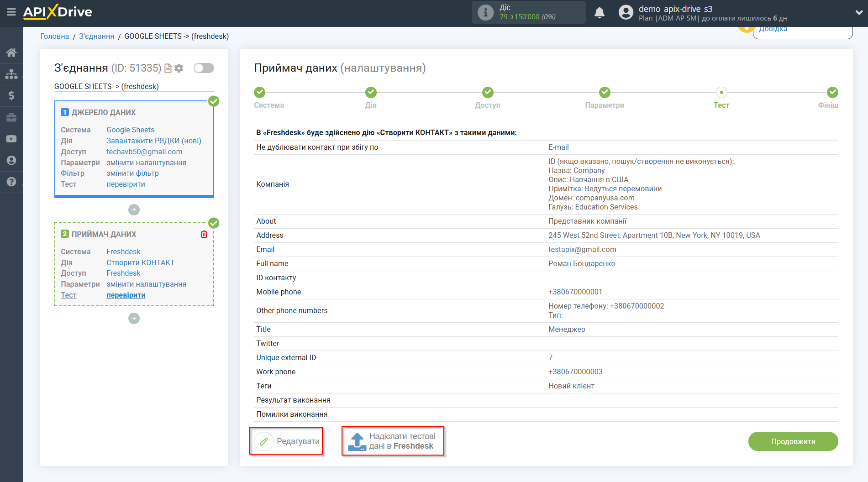Open Створити КОНТАКТ action link
This screenshot has width=868, height=482.
[141, 262]
